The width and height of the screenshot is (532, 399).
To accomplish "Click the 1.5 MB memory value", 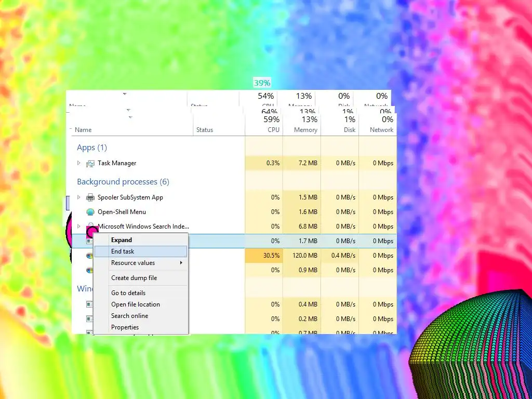I will [x=308, y=197].
